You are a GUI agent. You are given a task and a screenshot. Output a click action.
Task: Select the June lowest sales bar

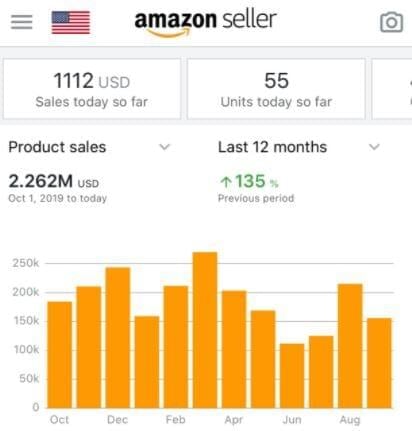292,376
